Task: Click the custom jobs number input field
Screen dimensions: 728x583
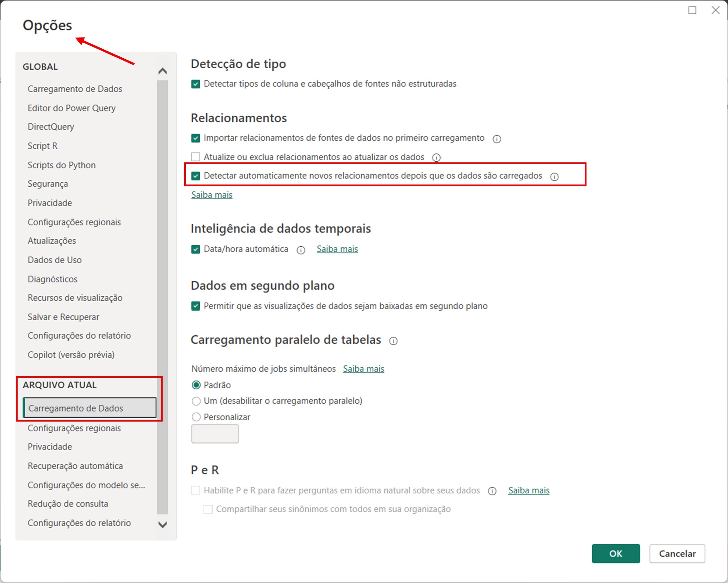Action: pos(215,434)
